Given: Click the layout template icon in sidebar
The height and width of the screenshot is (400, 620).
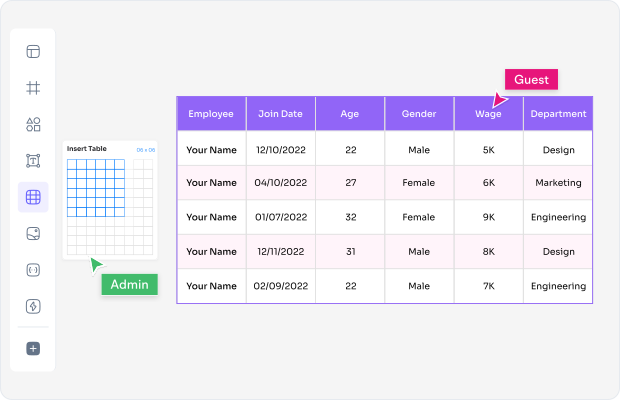Looking at the screenshot, I should [x=33, y=52].
